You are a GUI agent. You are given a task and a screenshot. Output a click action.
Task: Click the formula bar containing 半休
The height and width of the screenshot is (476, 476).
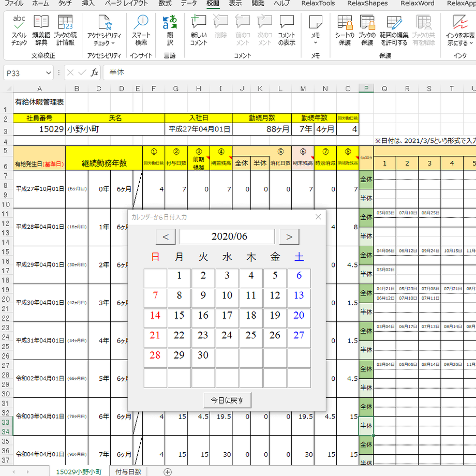click(x=290, y=72)
